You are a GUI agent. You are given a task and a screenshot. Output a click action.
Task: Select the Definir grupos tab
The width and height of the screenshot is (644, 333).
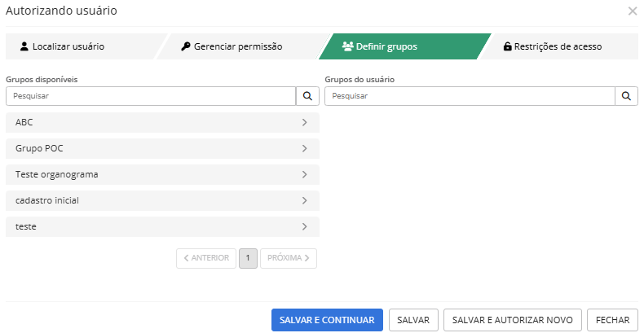coord(404,46)
